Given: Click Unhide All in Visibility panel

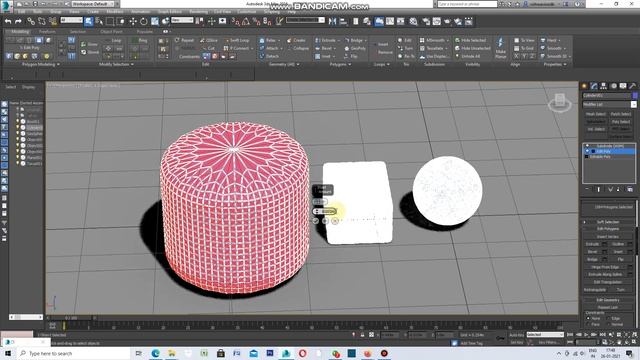Looking at the screenshot, I should [x=468, y=56].
